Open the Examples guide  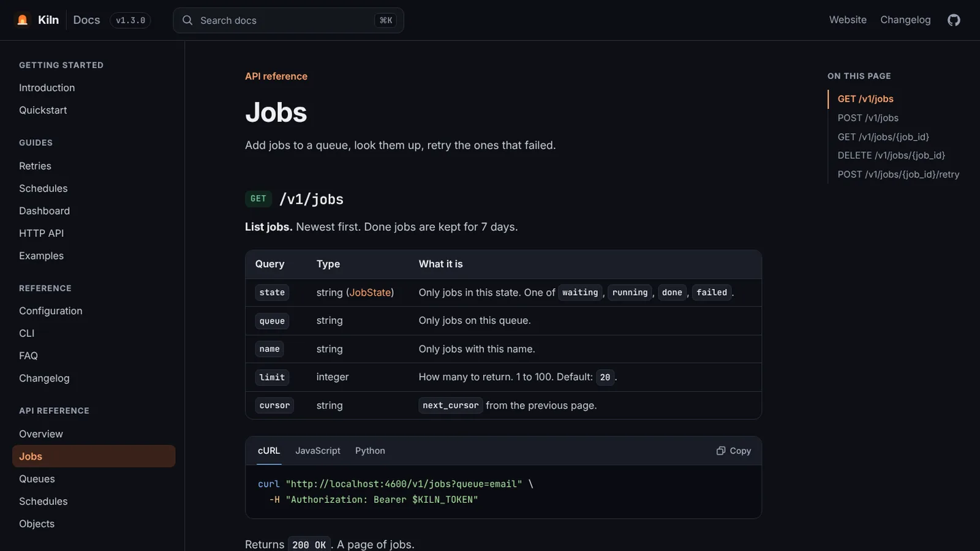point(41,256)
